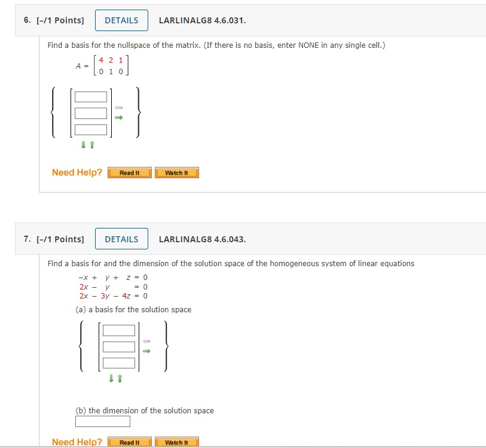Click the 'Need Help?' label in question 6
486x448 pixels.
click(x=77, y=172)
